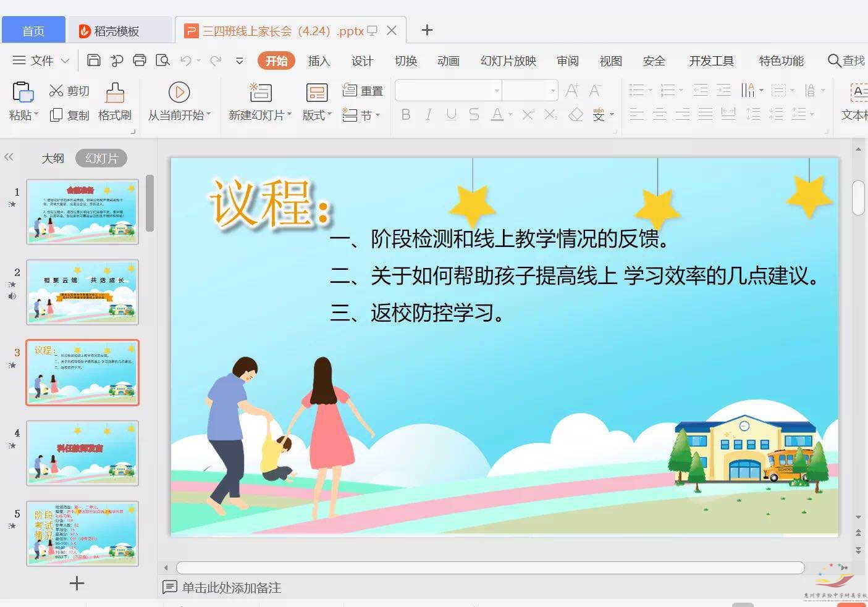Toggle Italic formatting

[x=428, y=114]
